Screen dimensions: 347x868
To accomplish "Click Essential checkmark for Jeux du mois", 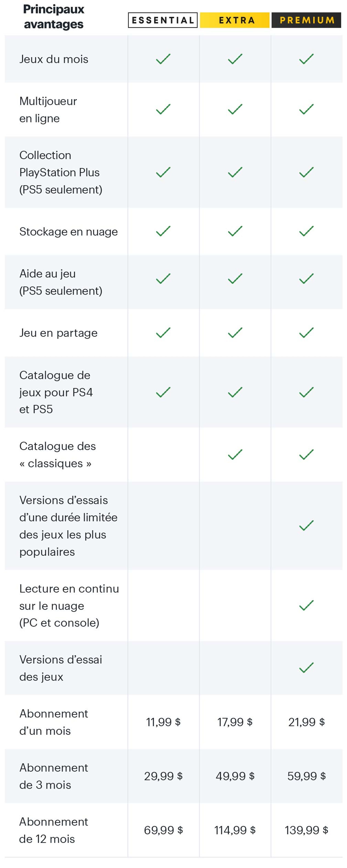I will click(x=163, y=59).
